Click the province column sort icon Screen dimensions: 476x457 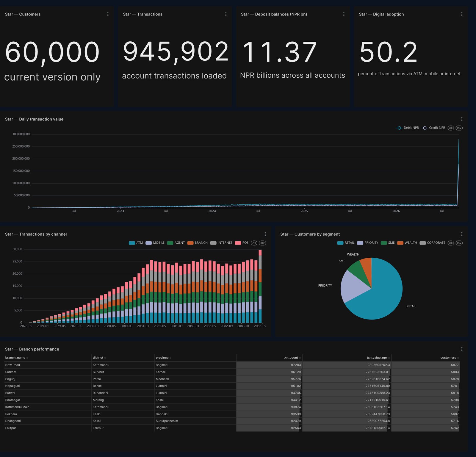tap(170, 358)
